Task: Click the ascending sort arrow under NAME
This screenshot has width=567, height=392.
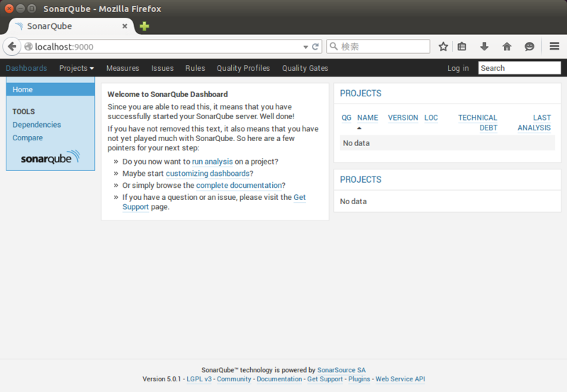Action: click(x=359, y=128)
